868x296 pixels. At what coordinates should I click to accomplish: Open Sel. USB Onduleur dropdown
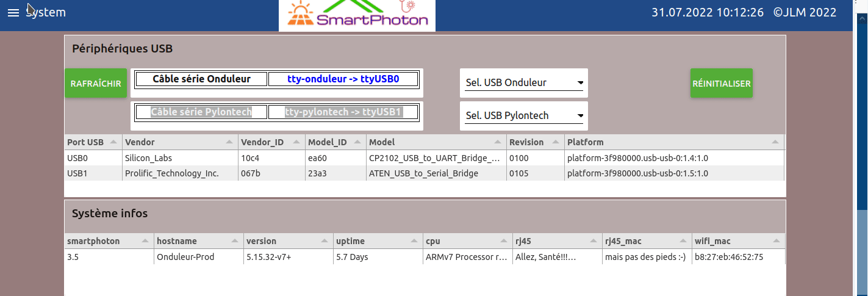(x=524, y=83)
